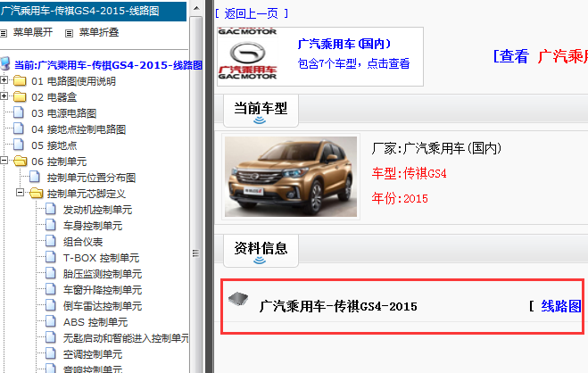Expand the 02 电器盒 node
Image resolution: width=588 pixels, height=373 pixels.
pyautogui.click(x=4, y=96)
